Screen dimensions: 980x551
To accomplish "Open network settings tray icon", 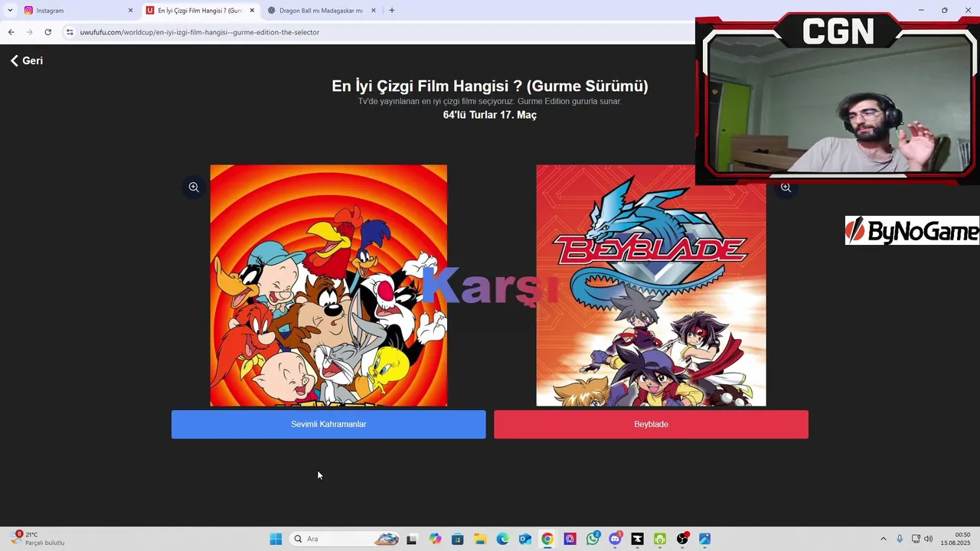I will (916, 539).
